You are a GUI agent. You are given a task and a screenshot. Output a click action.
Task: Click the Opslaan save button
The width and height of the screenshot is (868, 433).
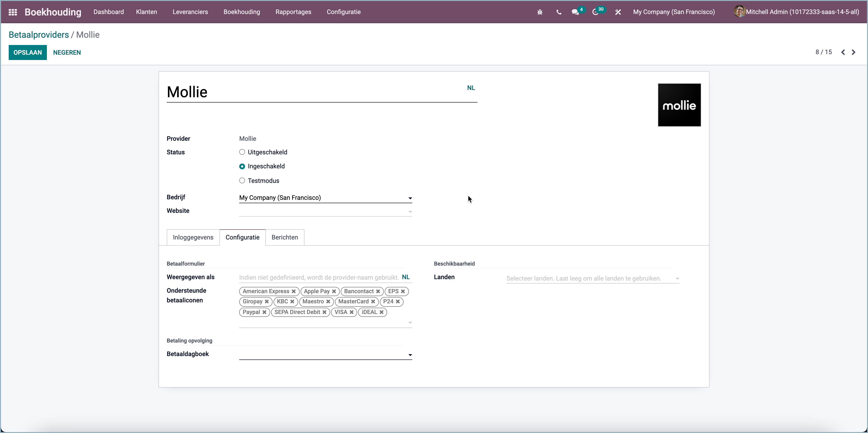[x=28, y=52]
